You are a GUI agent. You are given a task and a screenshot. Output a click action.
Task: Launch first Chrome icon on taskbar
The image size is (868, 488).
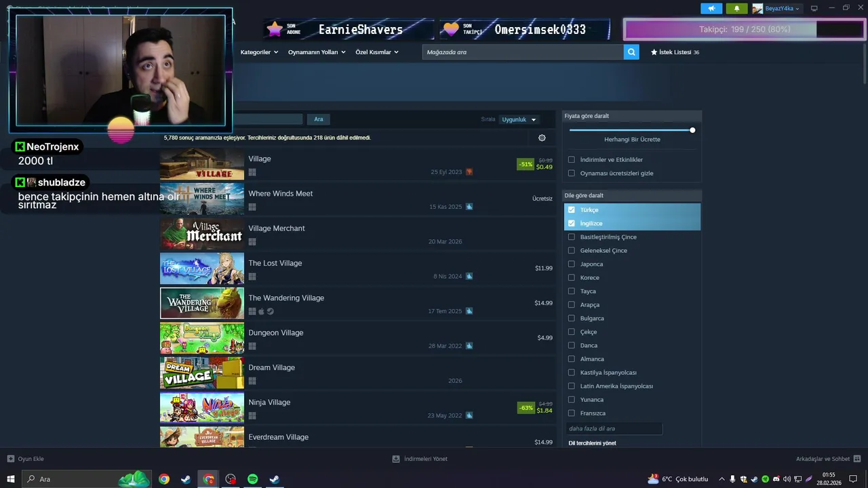(163, 479)
